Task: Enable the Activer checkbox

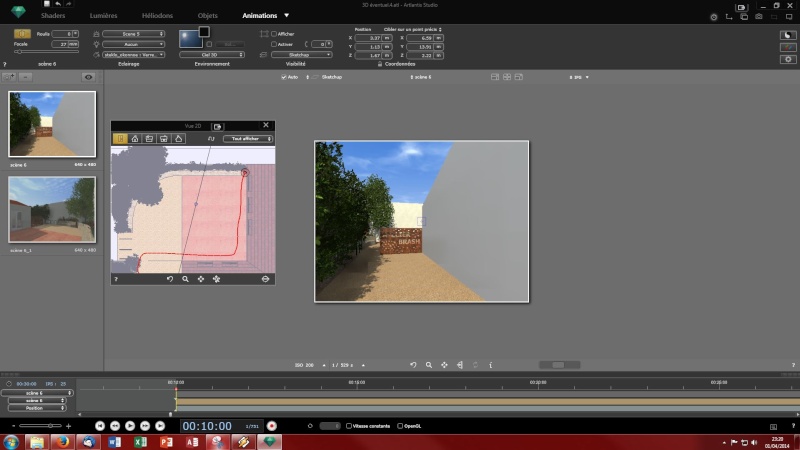Action: tap(274, 44)
